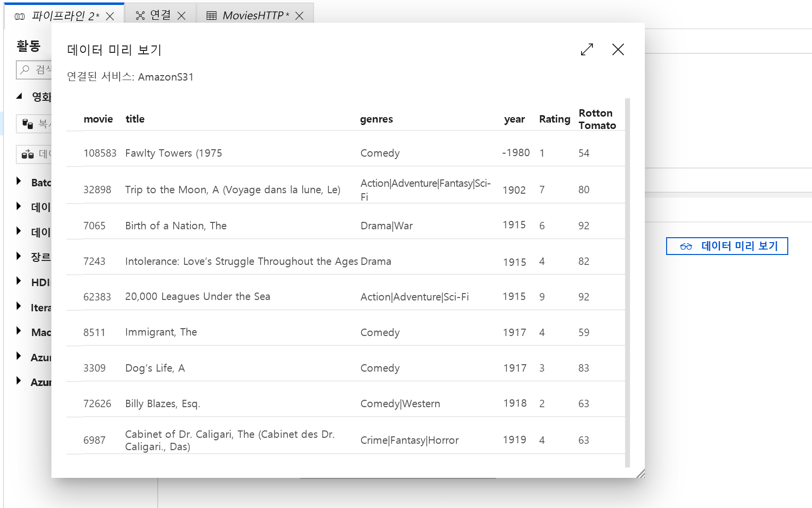Click movie ID 62383
Screen dimensions: 812x508
[97, 297]
